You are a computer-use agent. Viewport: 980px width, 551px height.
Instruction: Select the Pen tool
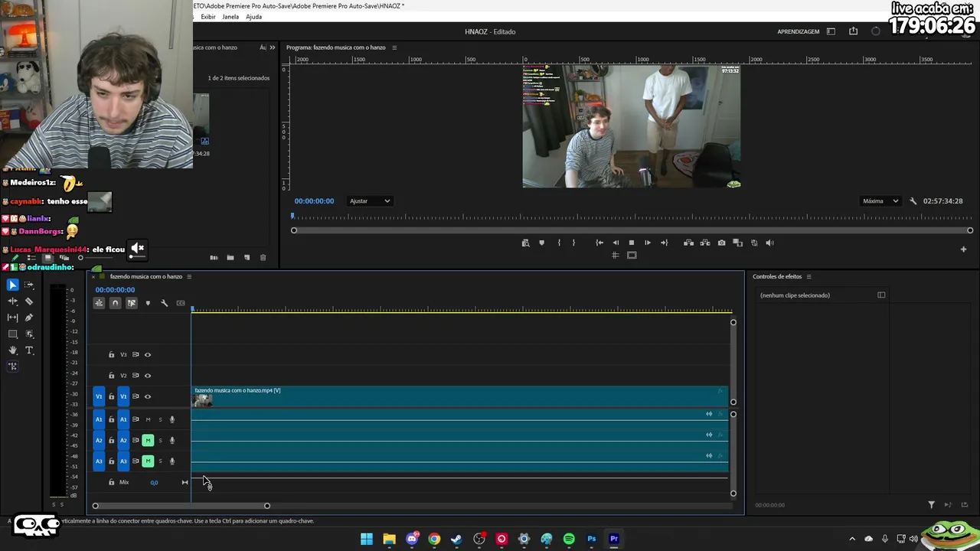point(29,318)
